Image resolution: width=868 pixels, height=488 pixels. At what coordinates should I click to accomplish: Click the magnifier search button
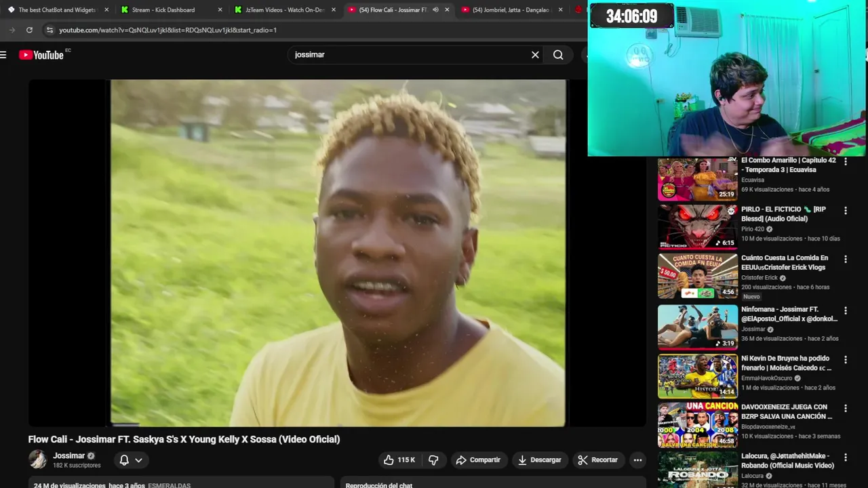(x=558, y=55)
